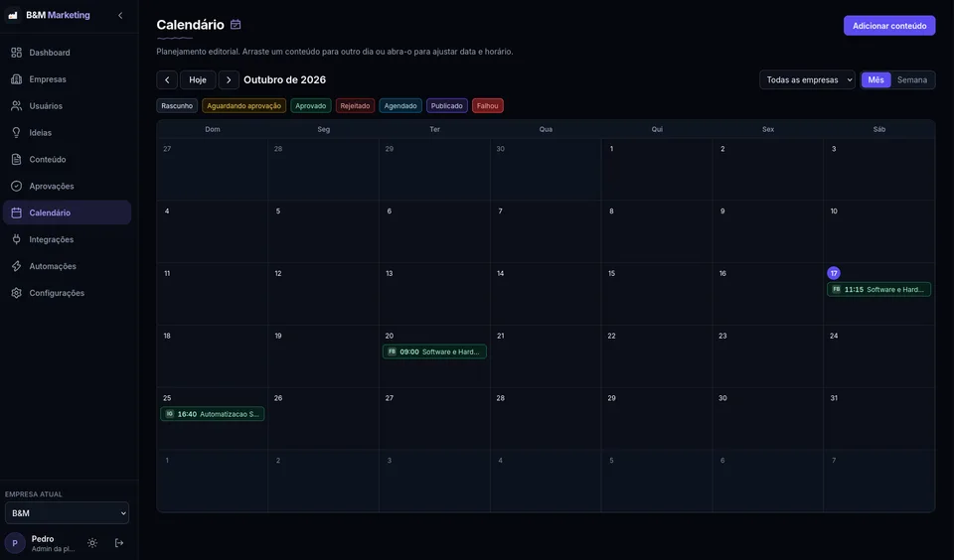Click the Adicionar conteúdo button
The height and width of the screenshot is (560, 954).
889,26
